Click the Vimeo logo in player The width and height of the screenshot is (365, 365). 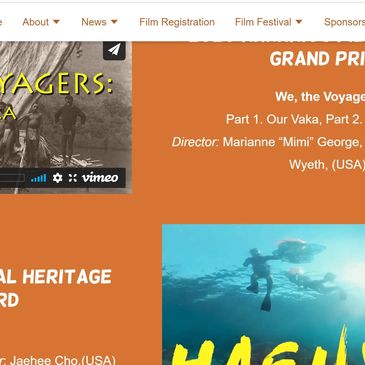pos(100,178)
